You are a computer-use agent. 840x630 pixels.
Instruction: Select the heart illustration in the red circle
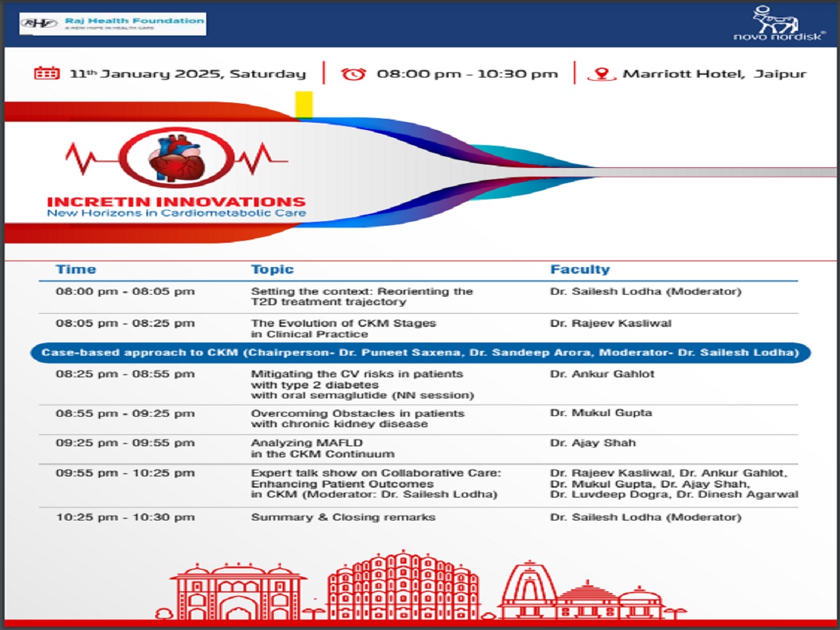click(x=177, y=158)
